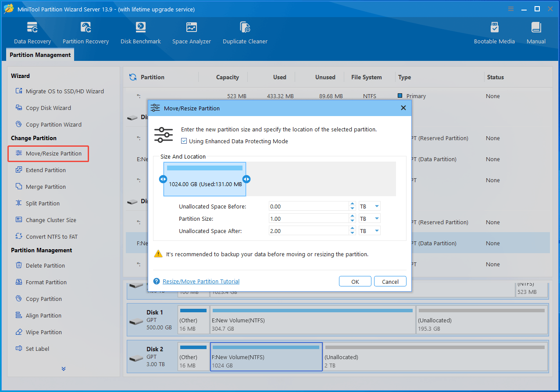Choose Move/Resize Partition in sidebar
Viewport: 560px width, 392px height.
point(48,153)
